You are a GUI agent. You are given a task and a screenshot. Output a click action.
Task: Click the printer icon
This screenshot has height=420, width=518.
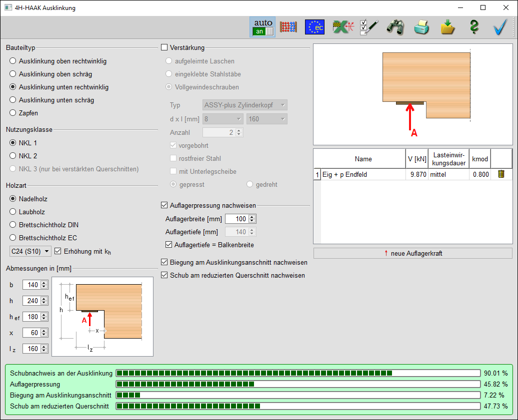[x=421, y=27]
